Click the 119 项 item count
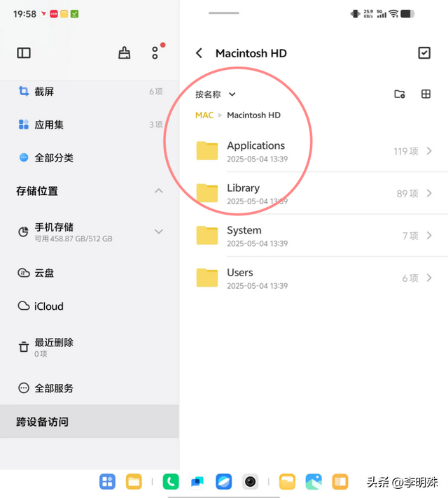The height and width of the screenshot is (498, 448). (x=406, y=151)
